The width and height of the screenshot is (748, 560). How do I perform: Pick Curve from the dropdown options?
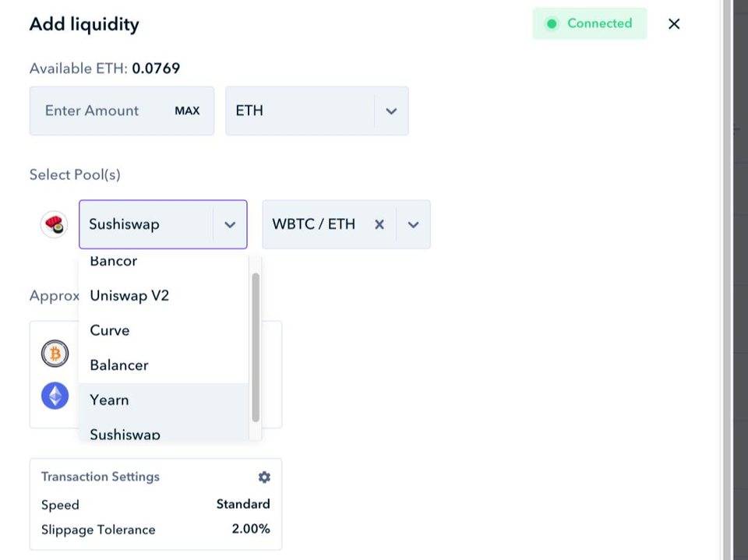[x=110, y=330]
